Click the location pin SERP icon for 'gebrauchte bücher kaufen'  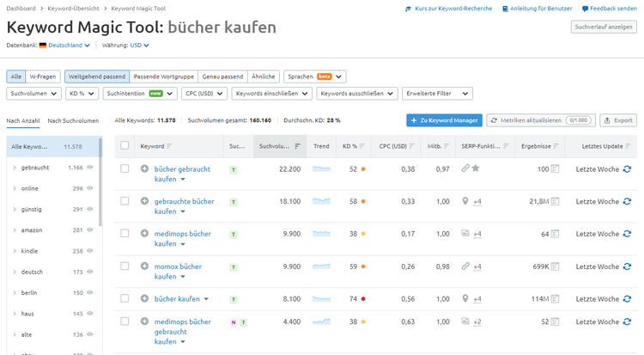465,201
